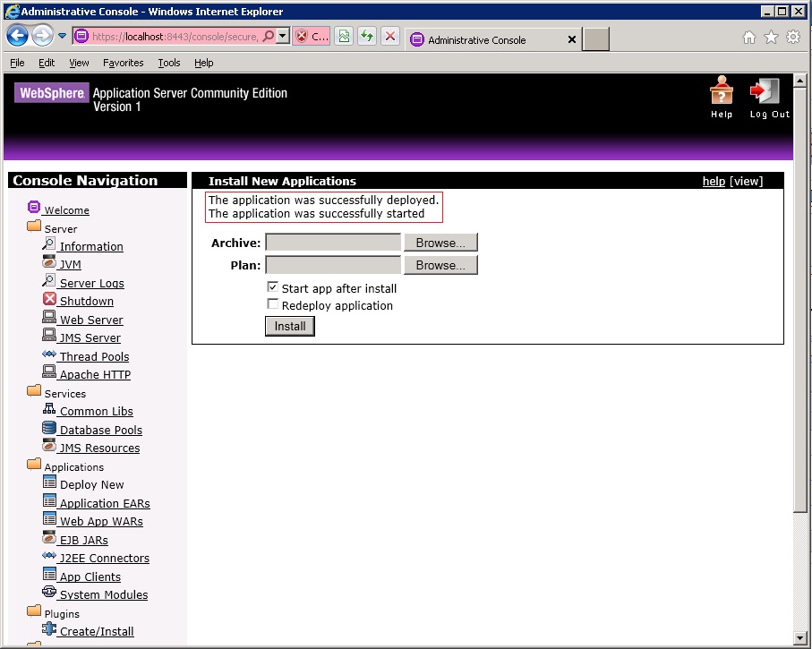
Task: Click the Install button
Action: tap(290, 327)
